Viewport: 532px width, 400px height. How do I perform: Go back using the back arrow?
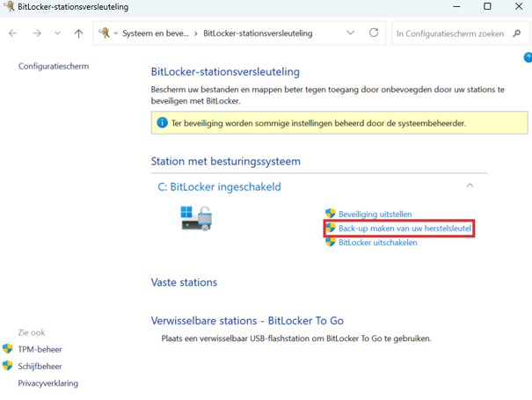[13, 33]
